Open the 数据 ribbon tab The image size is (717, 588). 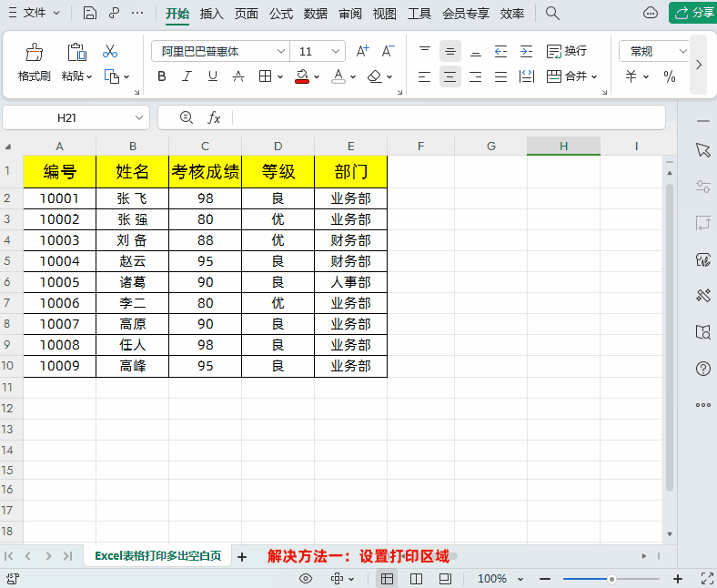tap(316, 14)
